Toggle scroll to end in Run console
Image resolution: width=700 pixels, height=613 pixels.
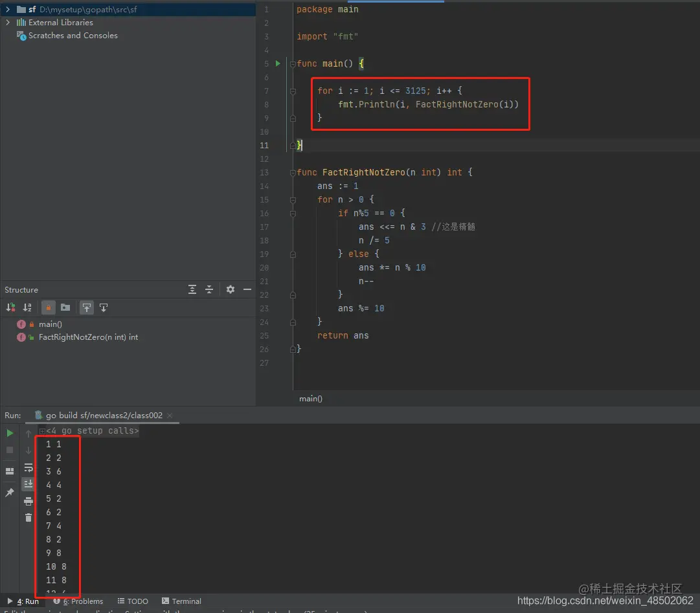tap(28, 484)
